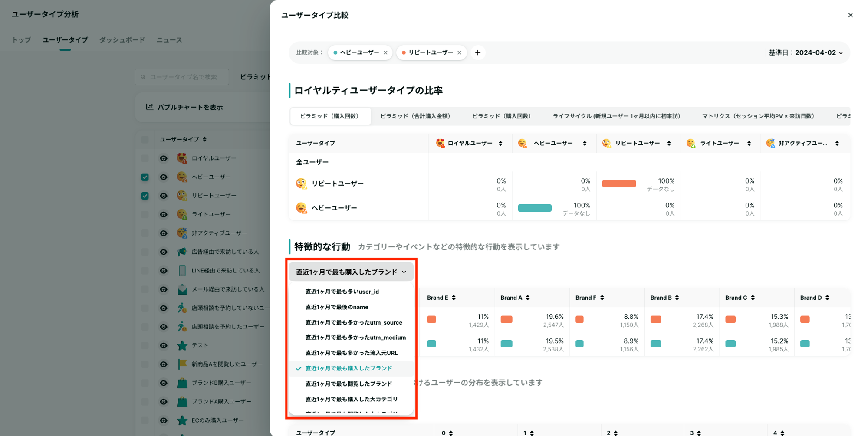This screenshot has width=868, height=436.
Task: Click the ユーザータイプ名で検索 search field
Action: 182,77
